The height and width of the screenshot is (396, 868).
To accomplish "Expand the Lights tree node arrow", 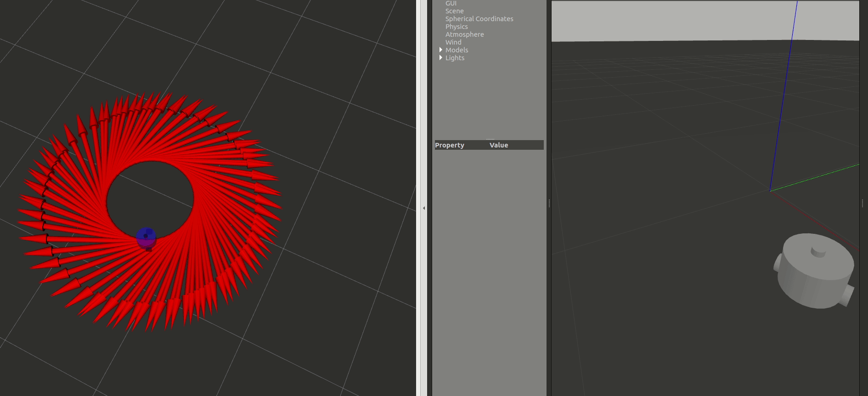I will [441, 58].
